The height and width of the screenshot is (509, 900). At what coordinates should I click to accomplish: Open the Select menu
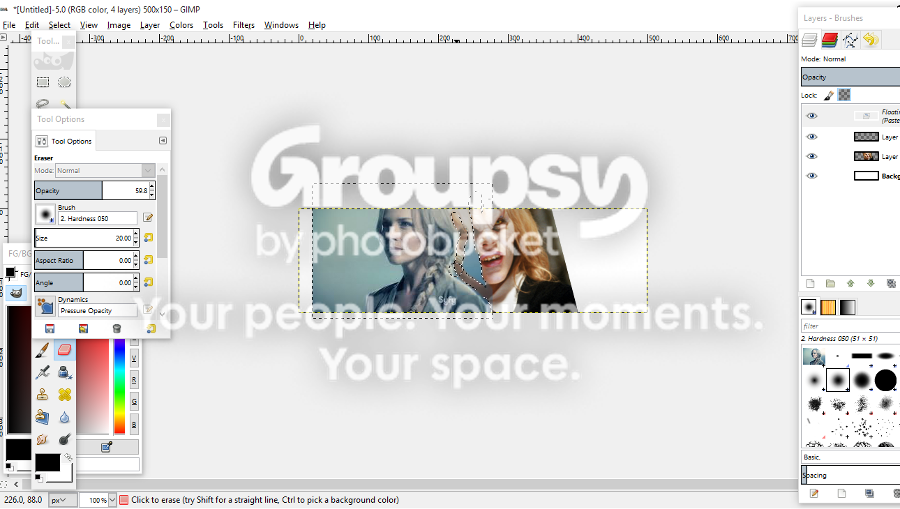click(59, 25)
